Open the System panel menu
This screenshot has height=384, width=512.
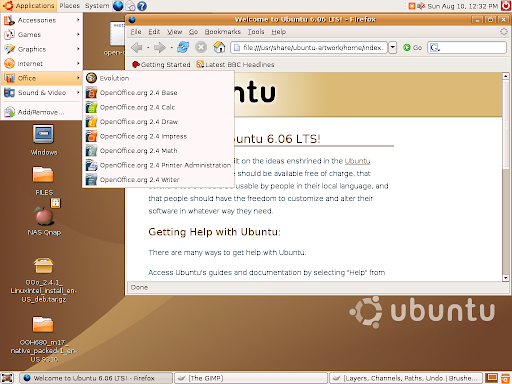point(97,6)
